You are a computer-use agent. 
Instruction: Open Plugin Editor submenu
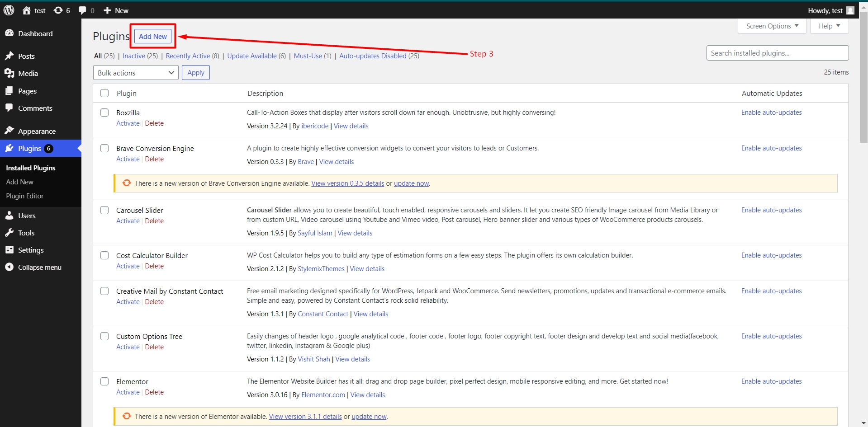click(x=25, y=196)
